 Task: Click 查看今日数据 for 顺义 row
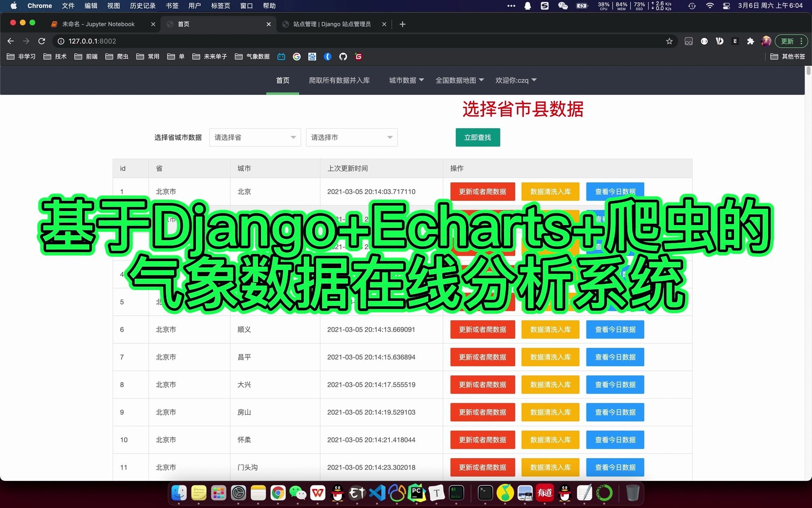pos(615,329)
